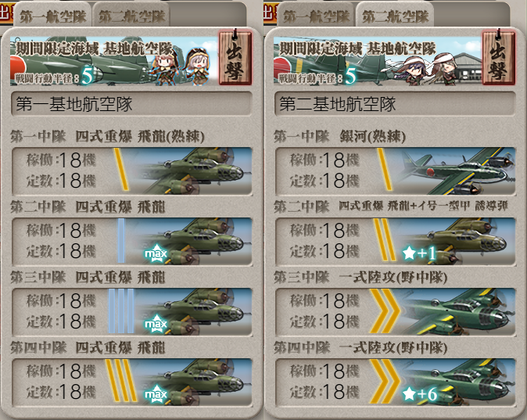527x420 pixels.
Task: Click the ★+6 improvement icon on 一式陸攻
Action: (419, 393)
